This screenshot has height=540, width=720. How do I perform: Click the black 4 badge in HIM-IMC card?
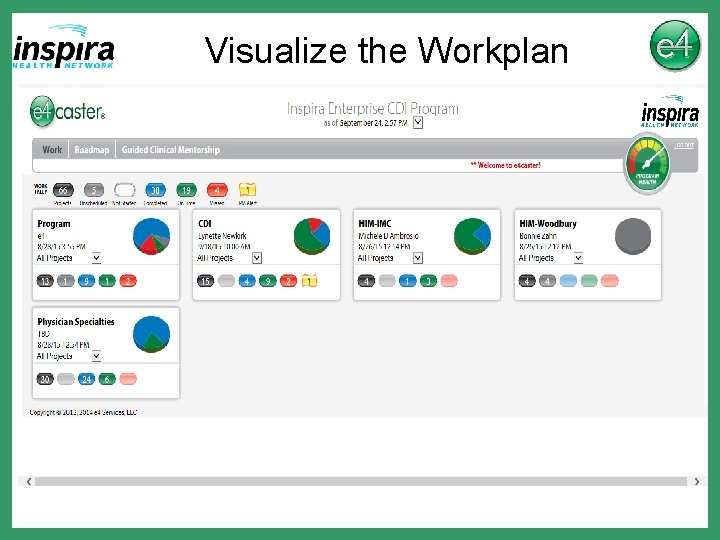[366, 281]
